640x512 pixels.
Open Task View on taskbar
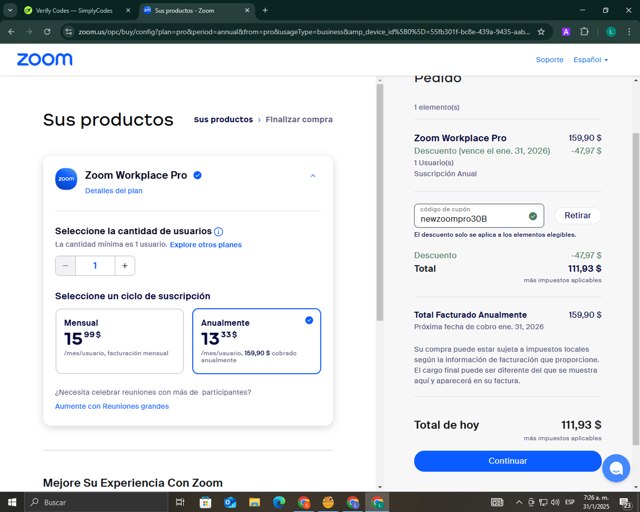click(180, 502)
